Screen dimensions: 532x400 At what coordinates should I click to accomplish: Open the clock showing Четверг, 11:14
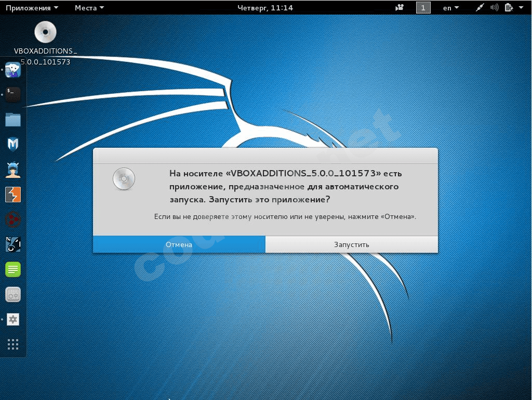coord(265,8)
